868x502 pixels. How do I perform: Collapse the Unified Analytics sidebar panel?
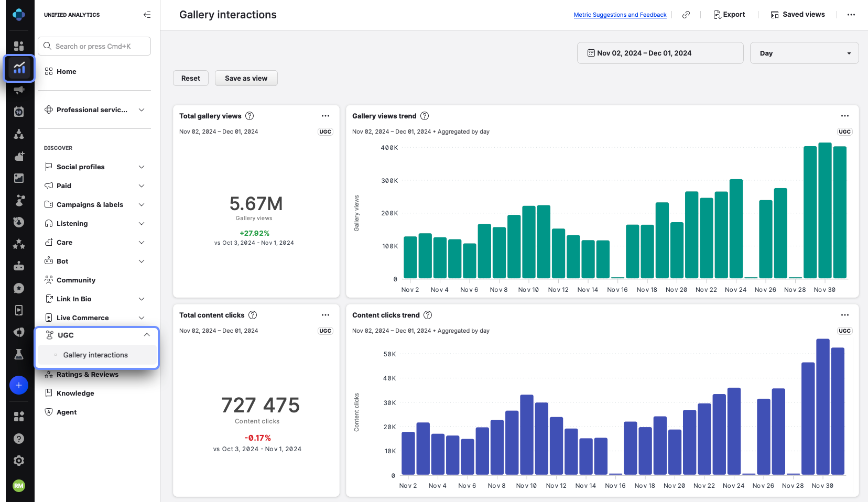click(x=147, y=15)
